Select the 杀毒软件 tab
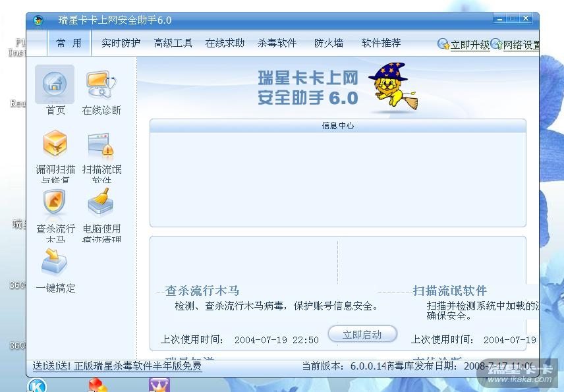Screen dimensions: 564x392 click(x=277, y=43)
